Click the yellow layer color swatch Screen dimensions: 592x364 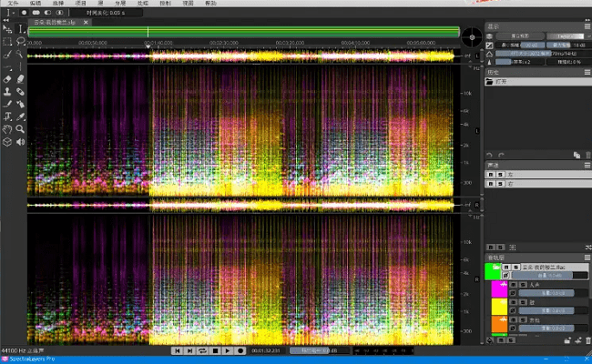click(497, 306)
